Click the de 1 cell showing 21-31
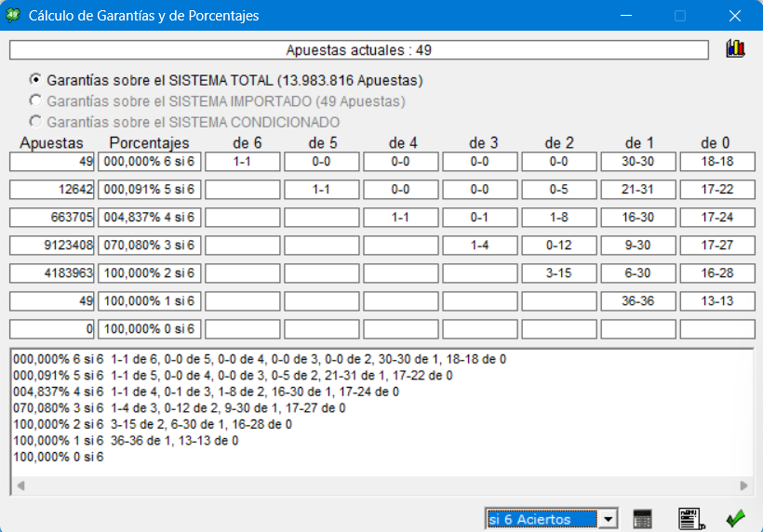This screenshot has height=532, width=763. 638,189
